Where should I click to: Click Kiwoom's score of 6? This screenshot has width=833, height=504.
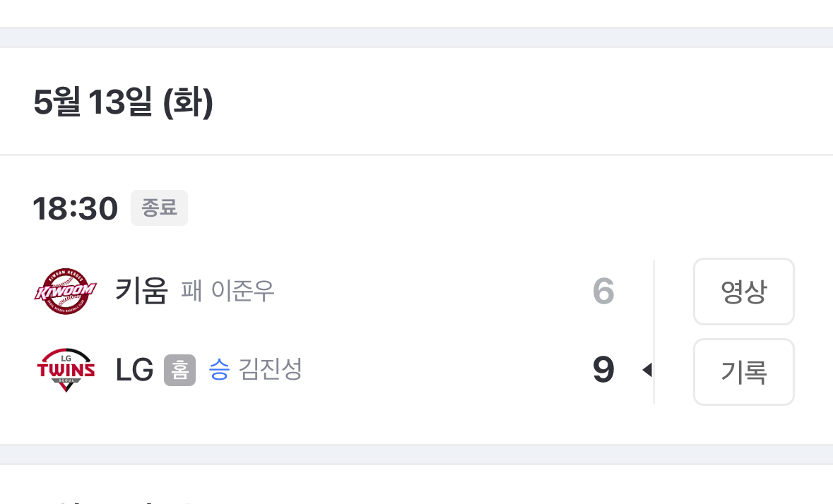coord(603,291)
